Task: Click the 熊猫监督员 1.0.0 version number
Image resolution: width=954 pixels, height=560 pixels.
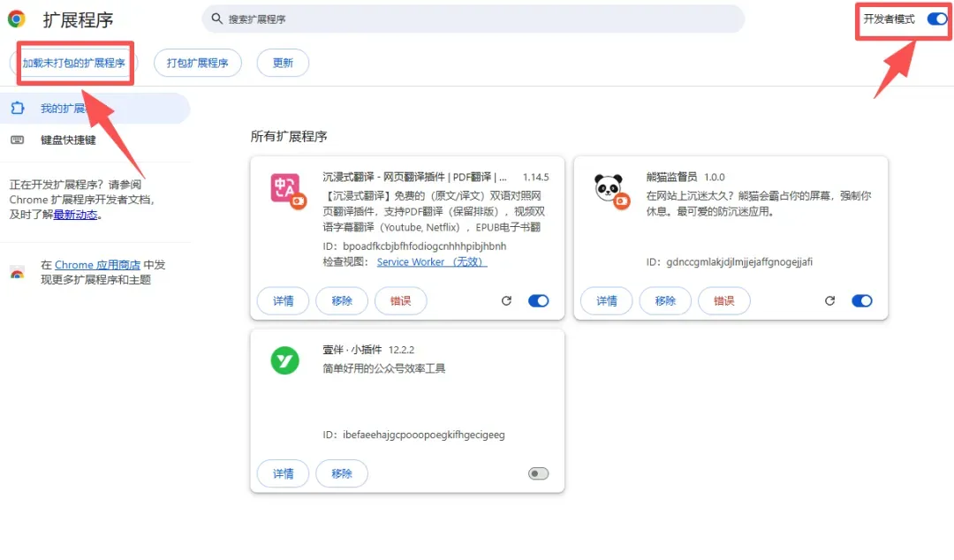Action: click(x=715, y=178)
